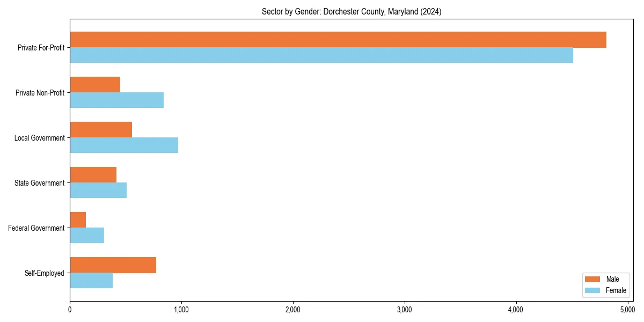Click the 5,000 x-axis tick label
644x322 pixels.
point(628,309)
